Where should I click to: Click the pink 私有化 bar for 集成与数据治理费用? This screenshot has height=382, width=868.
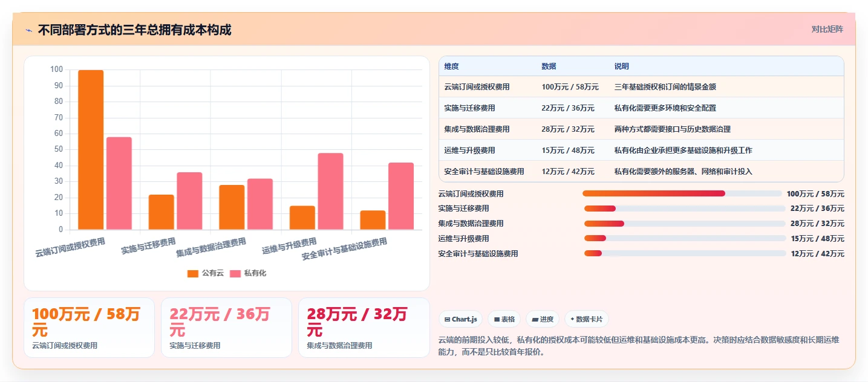260,204
